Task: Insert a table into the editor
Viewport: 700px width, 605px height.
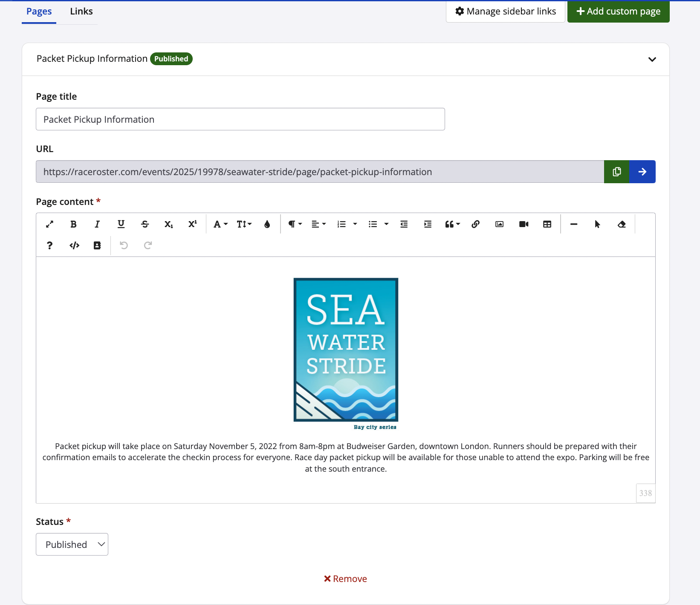Action: (x=547, y=225)
